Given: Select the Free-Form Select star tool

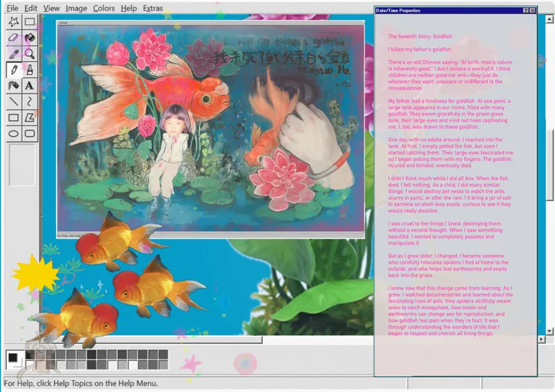Looking at the screenshot, I should (13, 22).
